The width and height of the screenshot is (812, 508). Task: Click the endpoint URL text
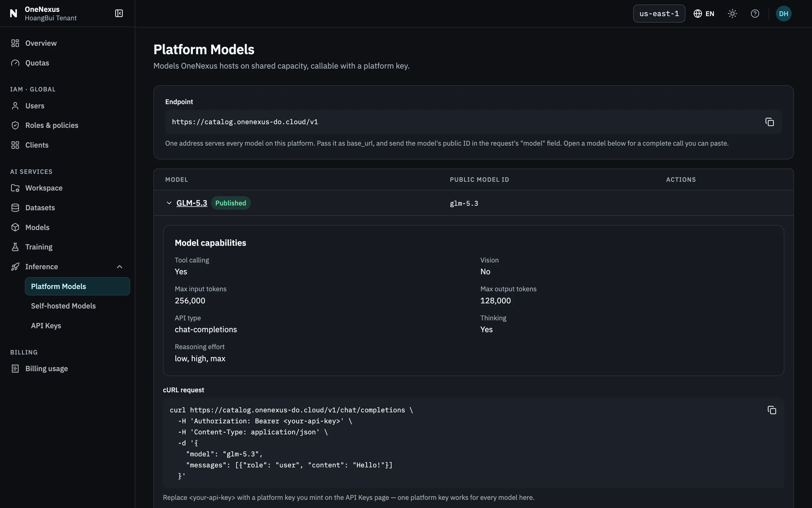tap(245, 122)
